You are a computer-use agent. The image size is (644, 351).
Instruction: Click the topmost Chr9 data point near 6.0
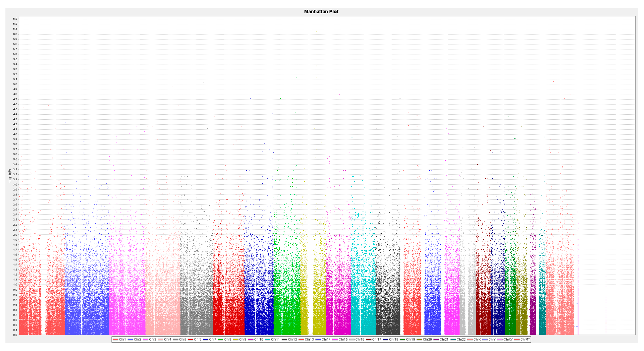pos(316,32)
